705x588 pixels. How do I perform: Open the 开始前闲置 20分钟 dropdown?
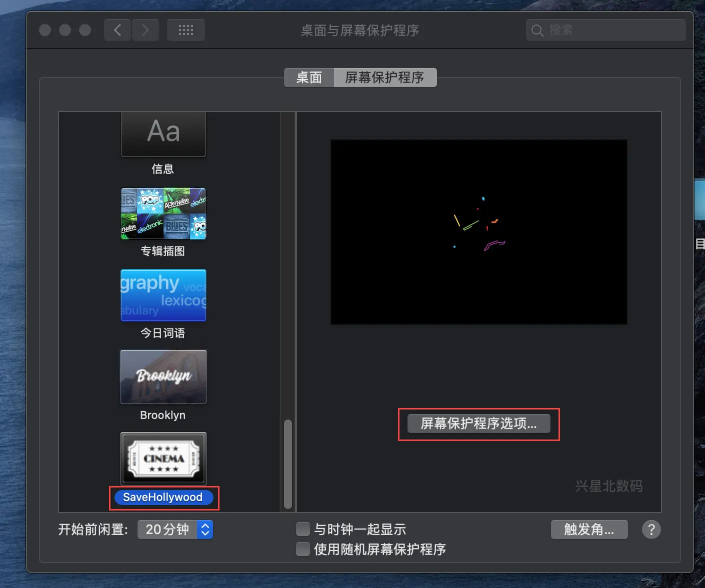175,529
